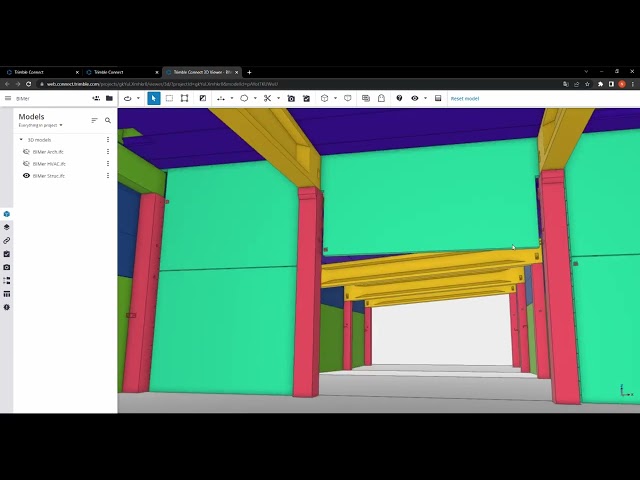Open the object tree panel in sidebar
The image size is (640, 480).
coord(7,280)
